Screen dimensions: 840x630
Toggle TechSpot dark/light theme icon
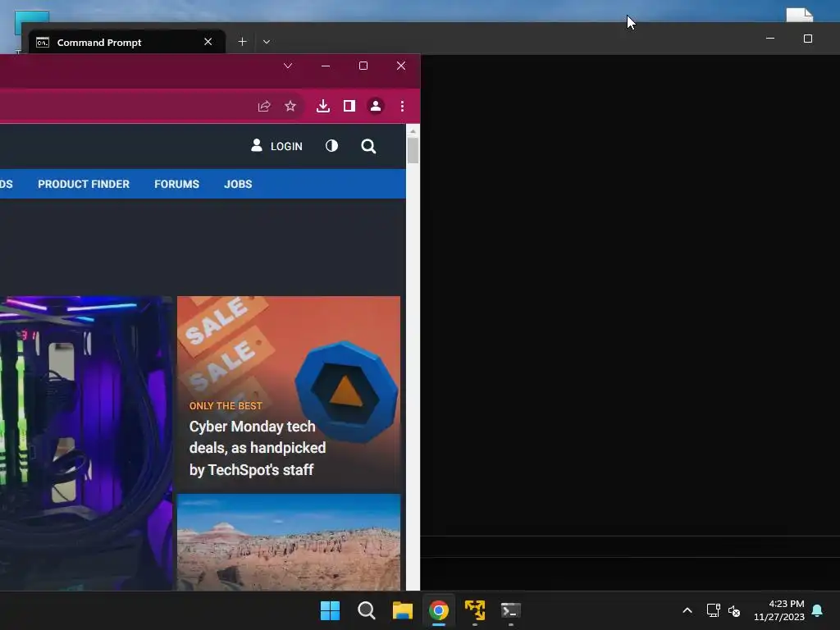pos(331,146)
